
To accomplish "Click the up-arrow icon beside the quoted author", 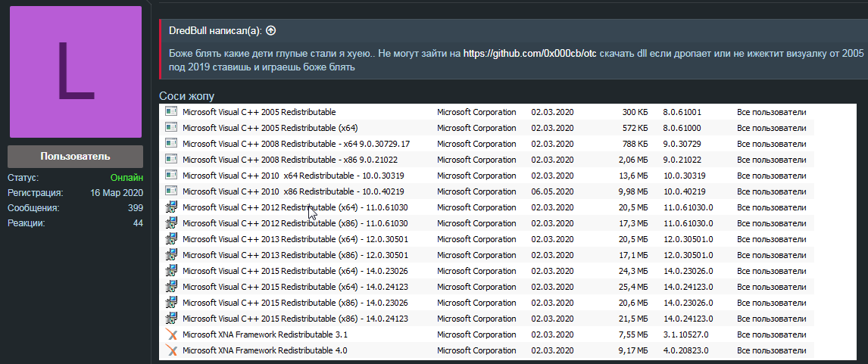I will point(271,31).
